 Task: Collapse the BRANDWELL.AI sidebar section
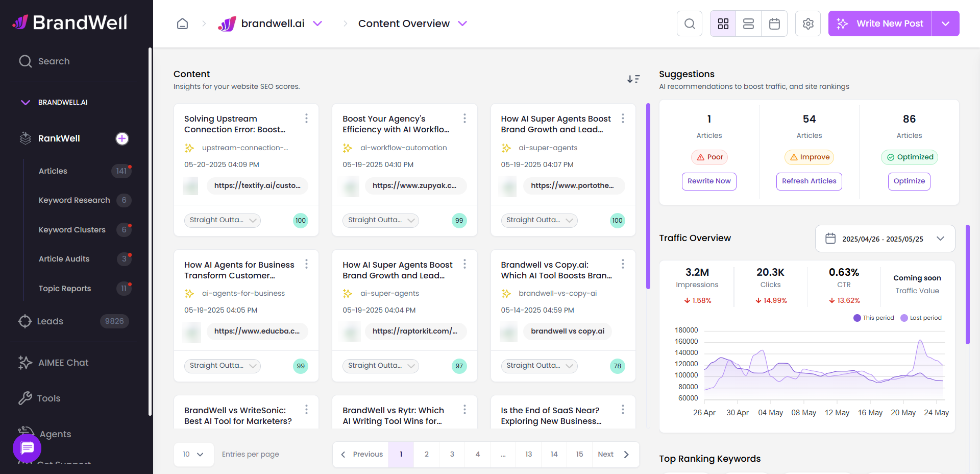tap(25, 102)
